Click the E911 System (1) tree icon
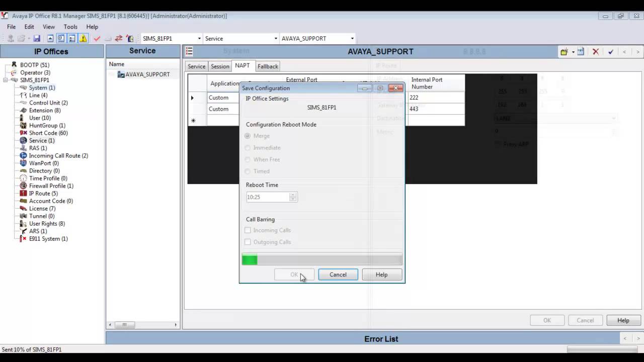This screenshot has height=362, width=644. tap(23, 238)
